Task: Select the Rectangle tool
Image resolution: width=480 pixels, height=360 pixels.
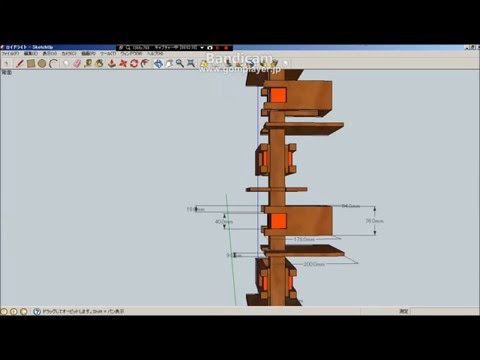Action: (x=31, y=63)
